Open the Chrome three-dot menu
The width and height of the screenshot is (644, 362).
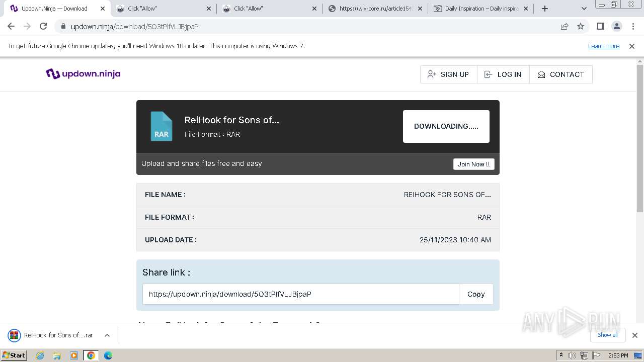tap(633, 27)
